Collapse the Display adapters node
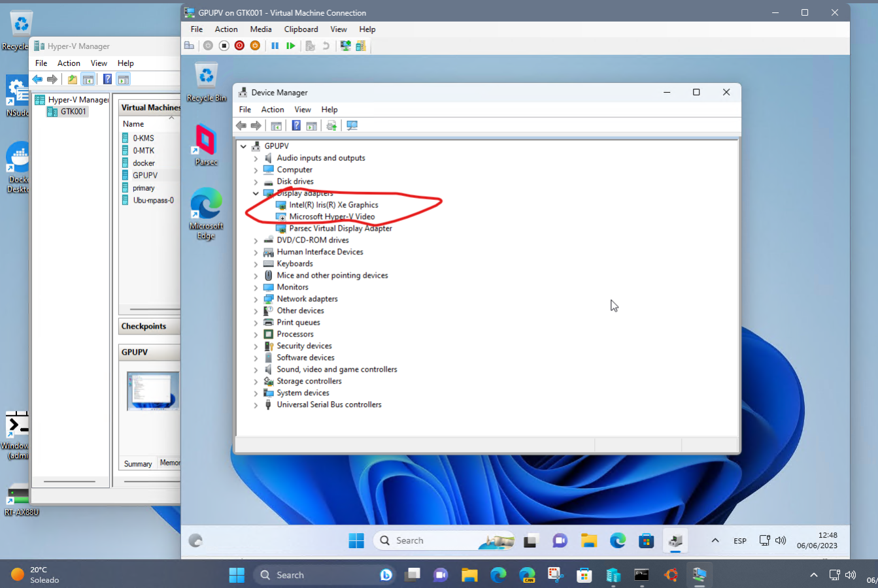The width and height of the screenshot is (878, 588). (x=256, y=193)
